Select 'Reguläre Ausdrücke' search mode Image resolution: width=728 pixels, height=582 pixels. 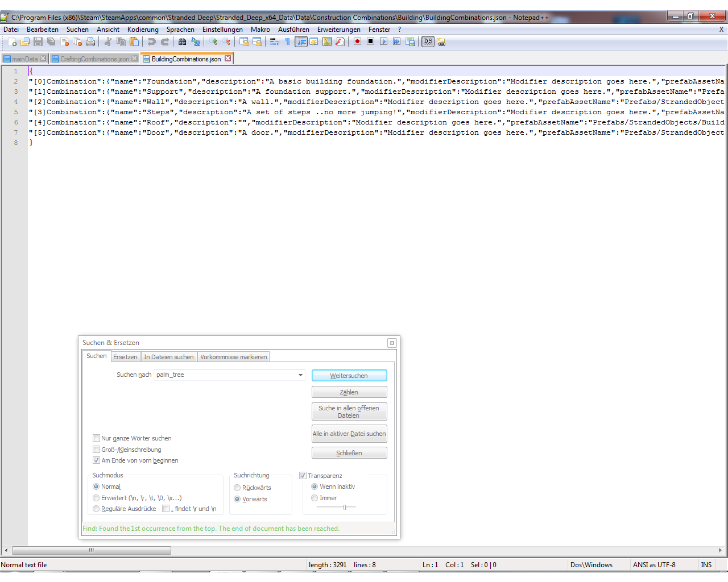pyautogui.click(x=96, y=509)
